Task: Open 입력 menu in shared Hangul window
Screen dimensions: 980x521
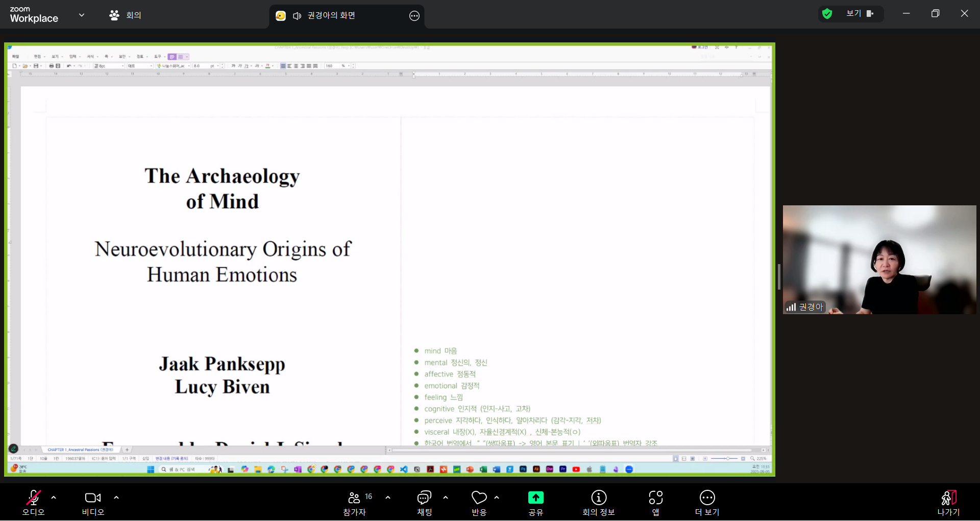Action: tap(72, 57)
